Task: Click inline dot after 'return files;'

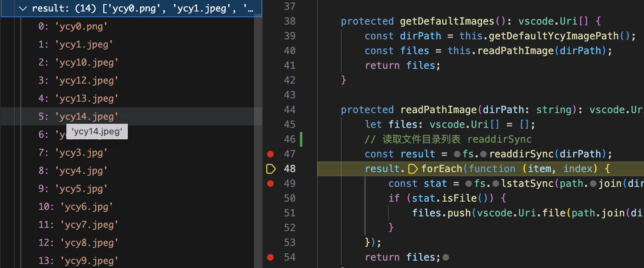Action: pyautogui.click(x=446, y=257)
